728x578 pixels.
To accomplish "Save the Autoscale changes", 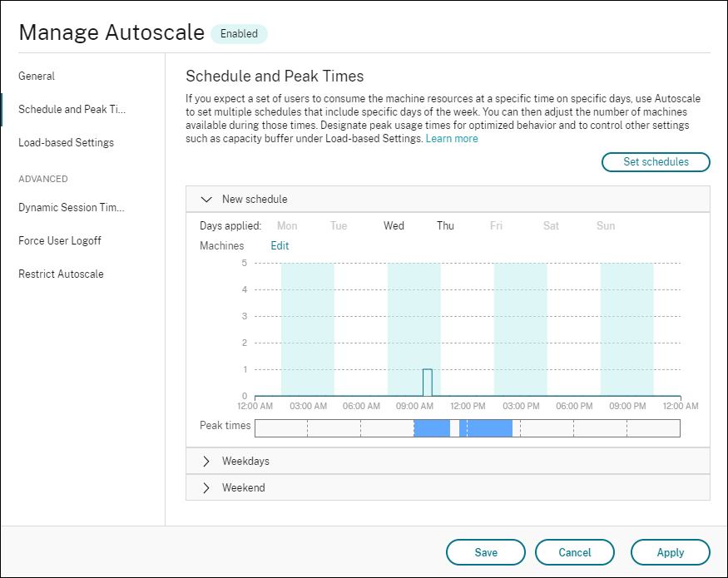I will click(486, 551).
